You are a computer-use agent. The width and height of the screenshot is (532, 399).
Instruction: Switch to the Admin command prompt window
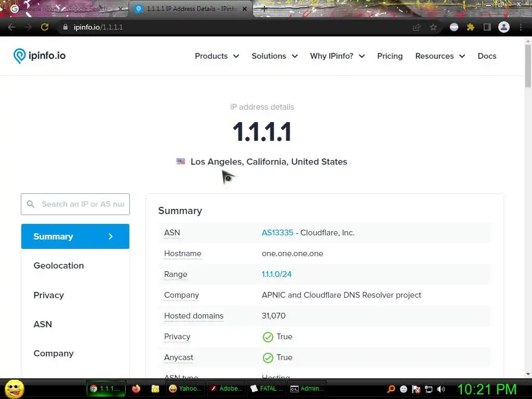[307, 389]
